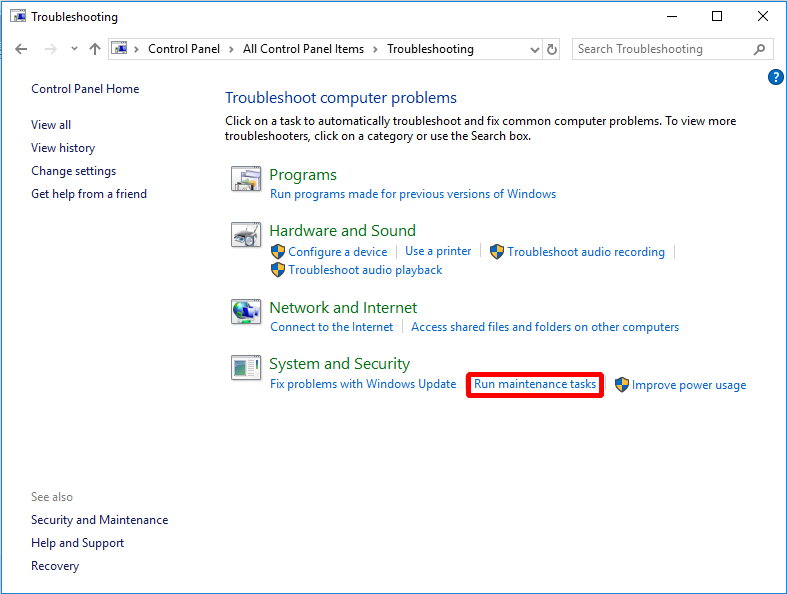Image resolution: width=787 pixels, height=594 pixels.
Task: Open Connect to the Internet troubleshooter
Action: [331, 327]
